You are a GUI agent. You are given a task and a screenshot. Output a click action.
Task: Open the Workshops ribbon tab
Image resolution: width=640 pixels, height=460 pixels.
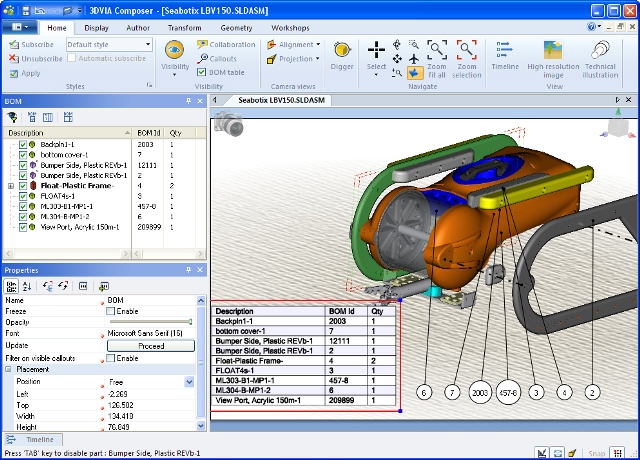click(290, 28)
